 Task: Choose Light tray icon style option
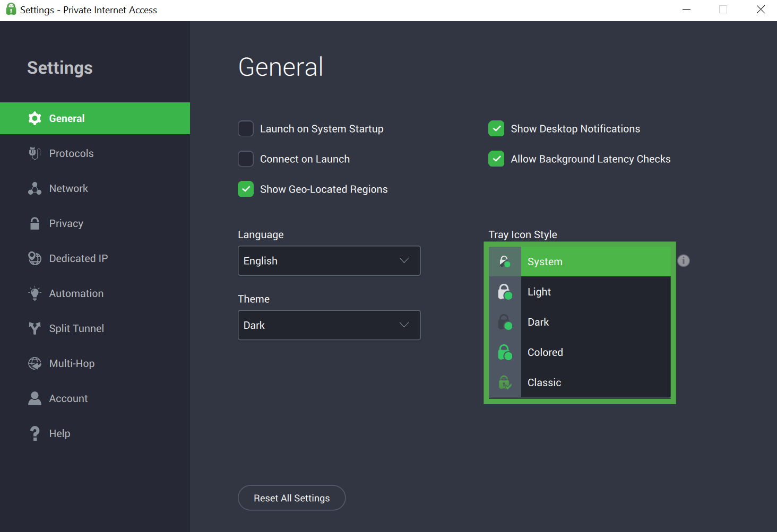point(580,292)
